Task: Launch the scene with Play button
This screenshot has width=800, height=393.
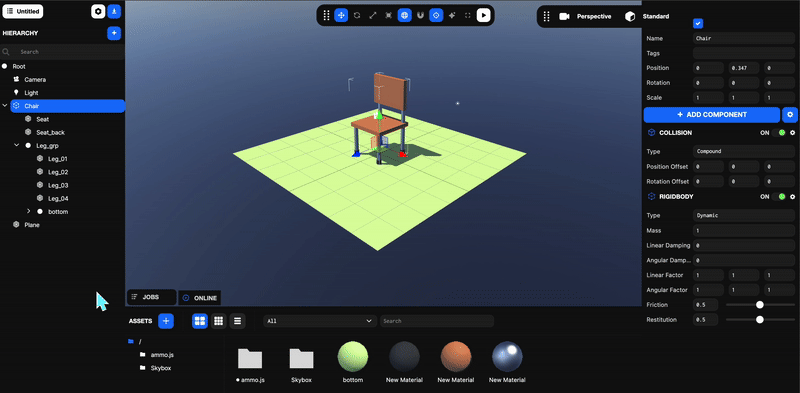Action: 483,15
